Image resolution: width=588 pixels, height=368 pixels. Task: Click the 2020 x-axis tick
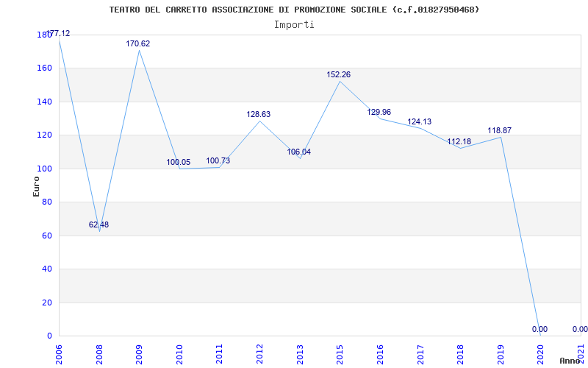coord(541,355)
